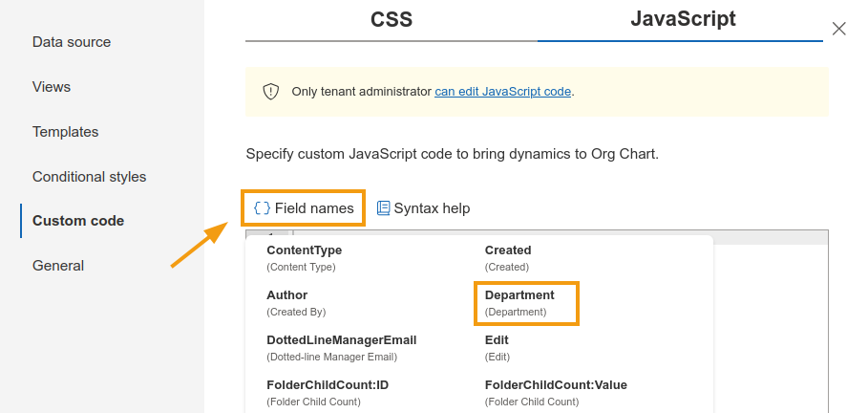Open the Templates section
Image resolution: width=868 pixels, height=413 pixels.
(65, 131)
